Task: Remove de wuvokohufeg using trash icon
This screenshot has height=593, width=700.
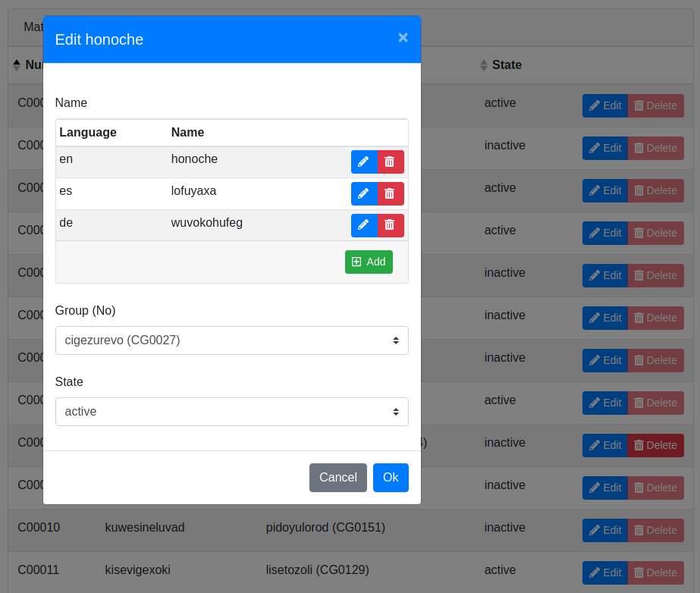Action: pyautogui.click(x=390, y=225)
